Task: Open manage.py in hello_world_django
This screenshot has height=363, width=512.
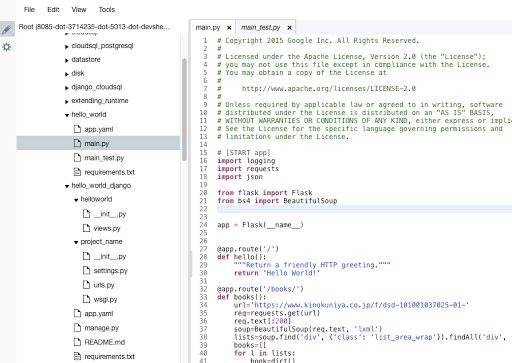Action: click(x=101, y=328)
